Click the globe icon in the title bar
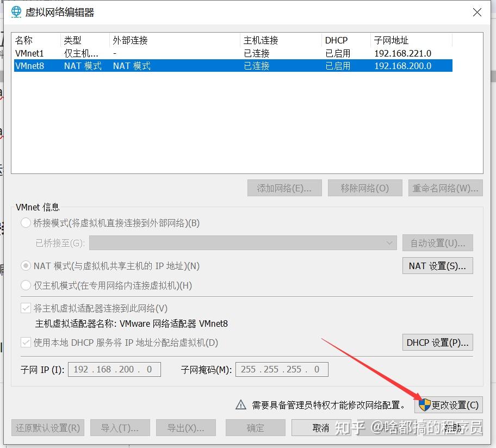 16,11
